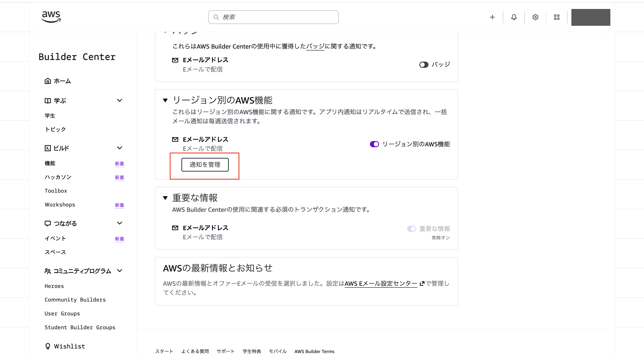The image size is (644, 355).
Task: Open the AWS Eメール設定センター link
Action: tap(381, 283)
